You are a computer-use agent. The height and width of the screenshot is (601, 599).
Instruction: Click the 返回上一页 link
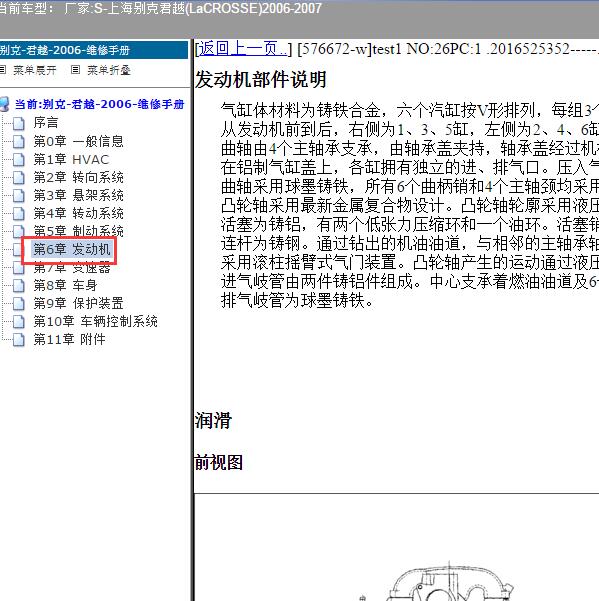pos(243,49)
